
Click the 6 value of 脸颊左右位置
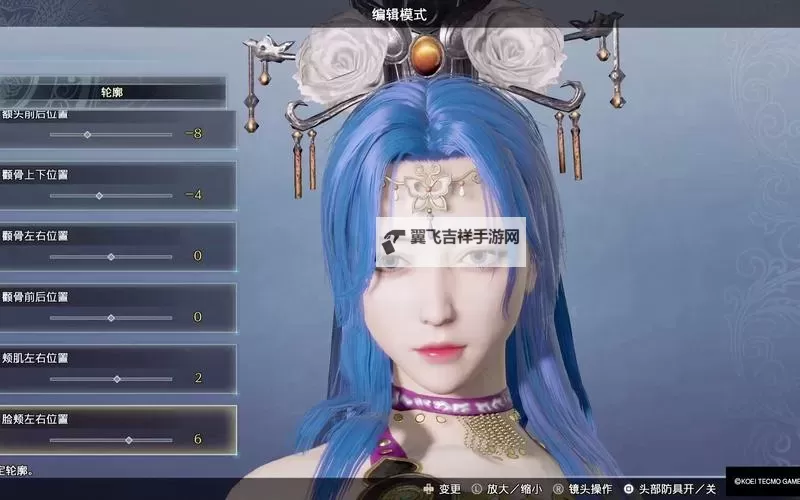197,439
